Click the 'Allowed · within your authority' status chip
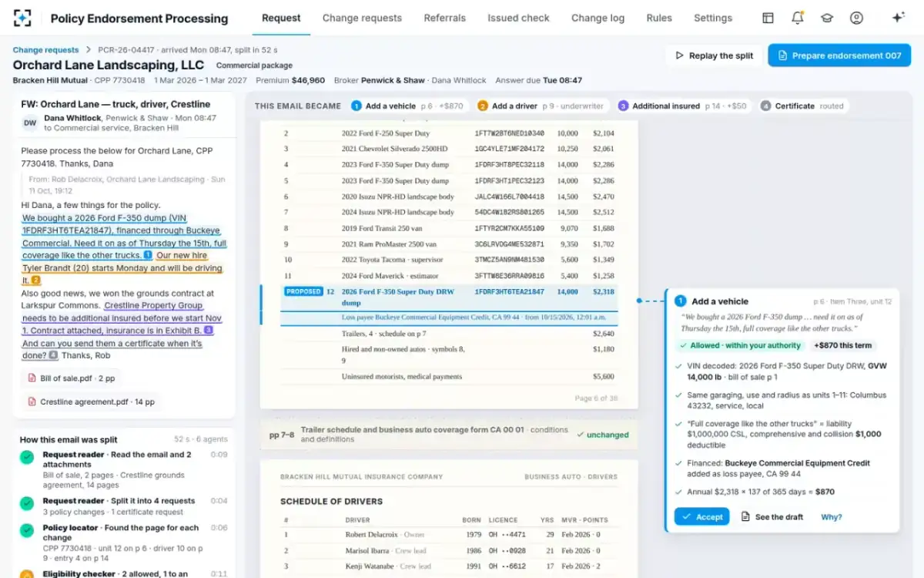924x578 pixels. pyautogui.click(x=740, y=346)
